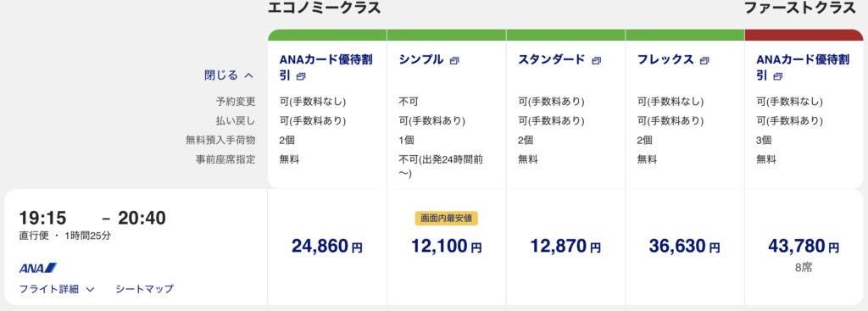Click the ファーストクラス ANAカード優待割引 heading
868x311 pixels.
tap(803, 68)
